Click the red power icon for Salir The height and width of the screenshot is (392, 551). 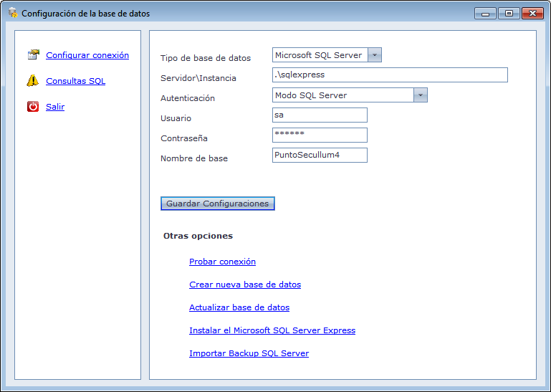click(33, 107)
